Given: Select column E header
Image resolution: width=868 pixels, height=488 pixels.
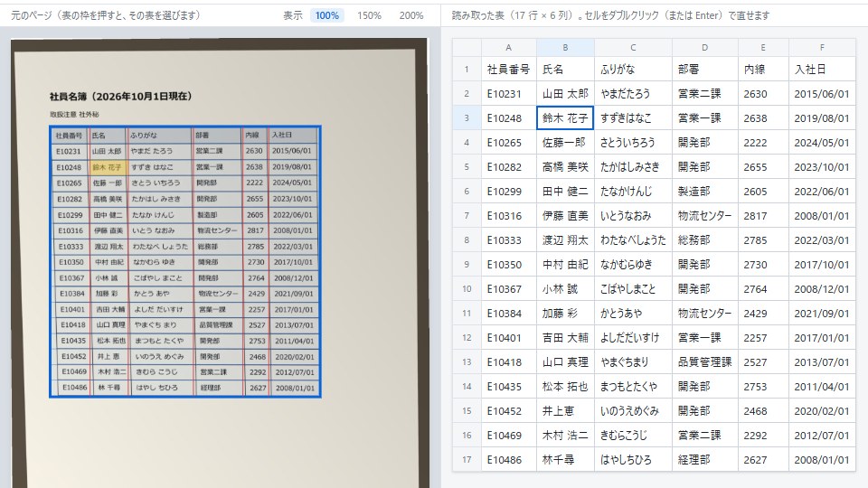Looking at the screenshot, I should (x=763, y=48).
